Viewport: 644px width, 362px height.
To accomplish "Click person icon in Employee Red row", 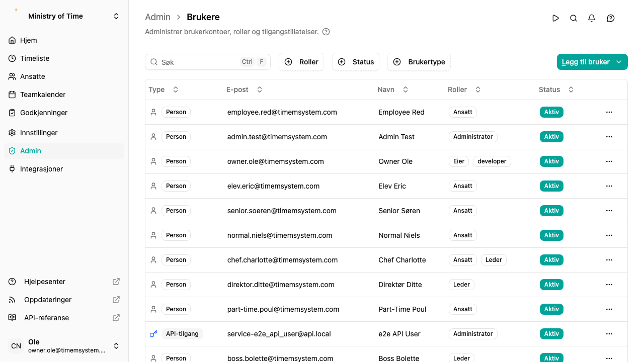I will (153, 112).
